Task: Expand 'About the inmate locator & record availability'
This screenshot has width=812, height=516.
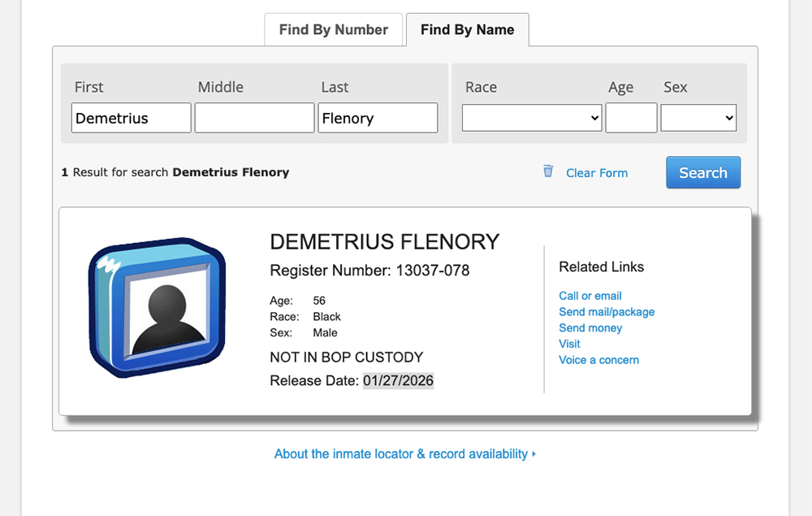Action: point(404,453)
